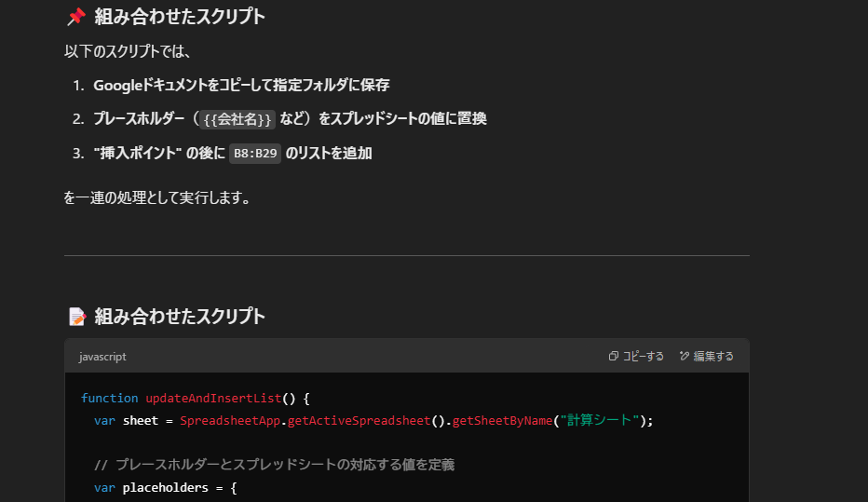This screenshot has height=502, width=868.
Task: Click the 編集する button label
Action: tap(713, 356)
